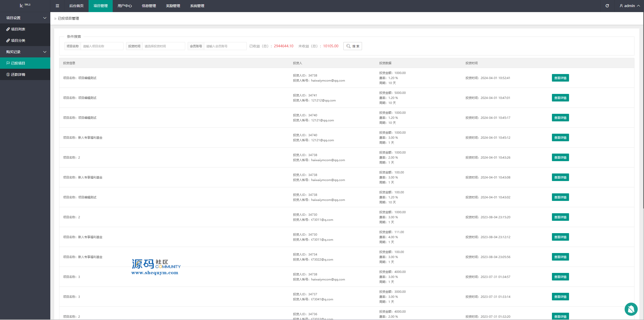The image size is (644, 320).
Task: Select 已投项目 in the sidebar
Action: coord(25,63)
